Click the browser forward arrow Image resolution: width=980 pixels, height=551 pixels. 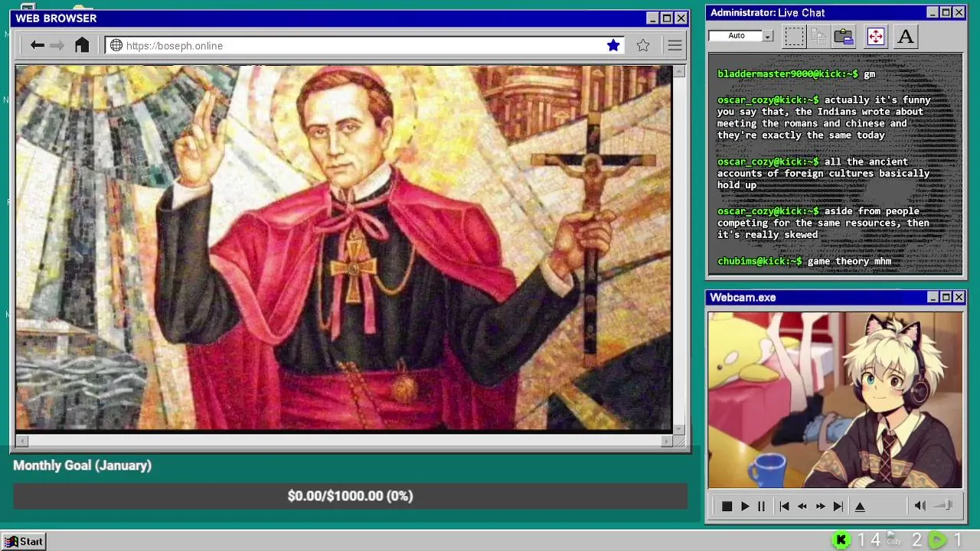(57, 45)
